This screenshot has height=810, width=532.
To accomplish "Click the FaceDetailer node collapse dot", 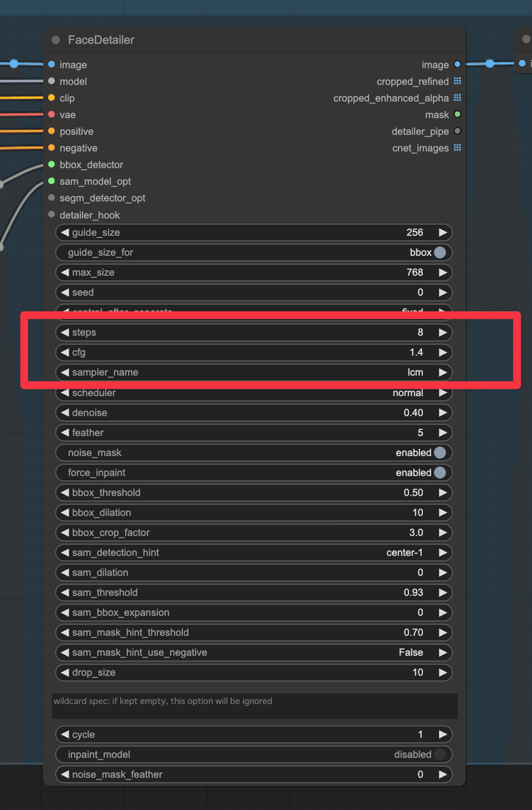I will [x=56, y=40].
